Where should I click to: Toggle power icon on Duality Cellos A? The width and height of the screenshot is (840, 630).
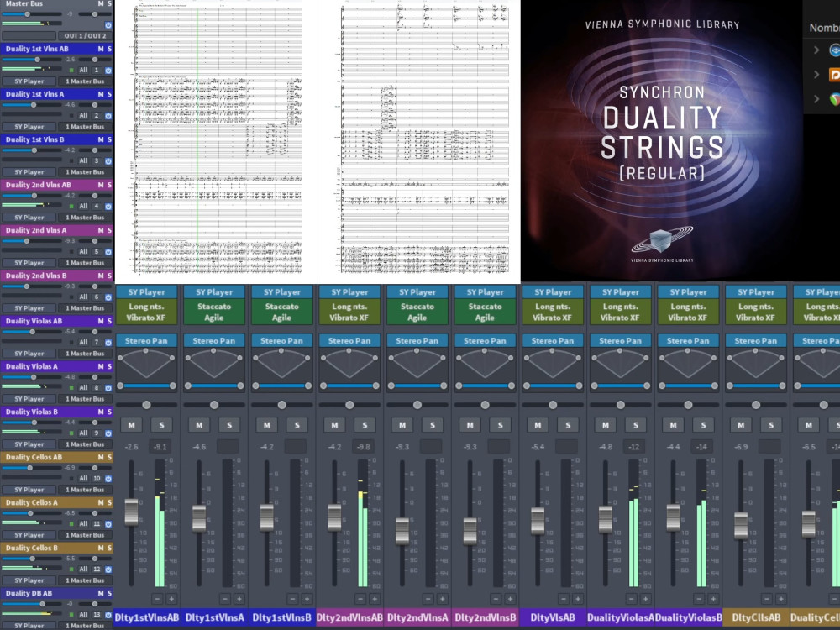108,524
